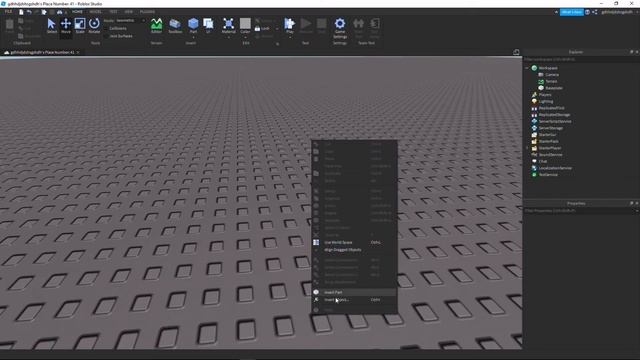
Task: Select the Select tool in the ribbon
Action: (x=52, y=26)
